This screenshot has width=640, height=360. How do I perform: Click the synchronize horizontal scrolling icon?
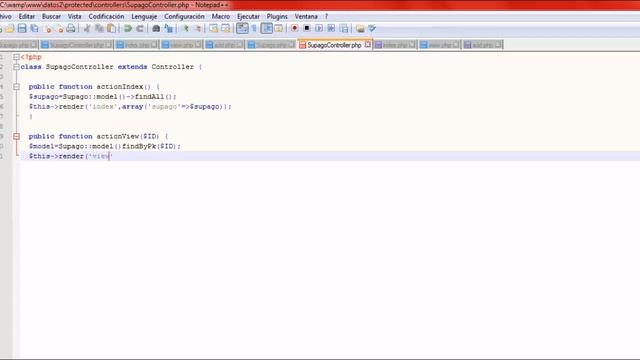tap(225, 28)
